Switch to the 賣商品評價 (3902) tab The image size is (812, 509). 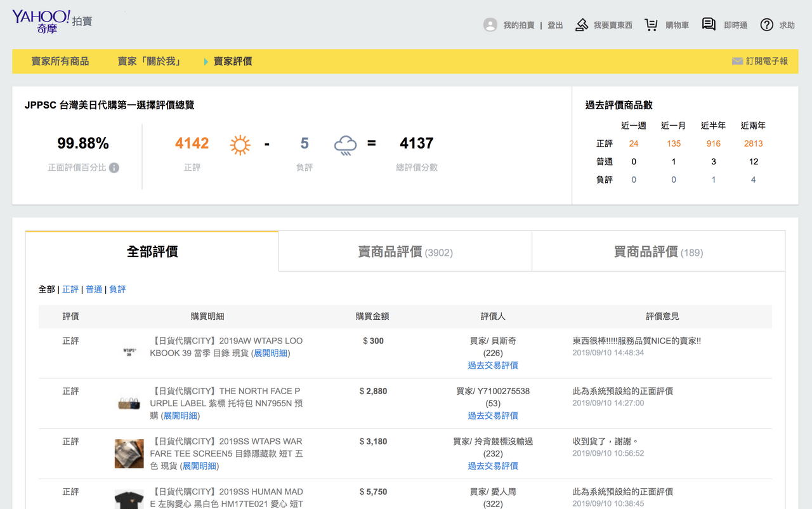pos(405,251)
